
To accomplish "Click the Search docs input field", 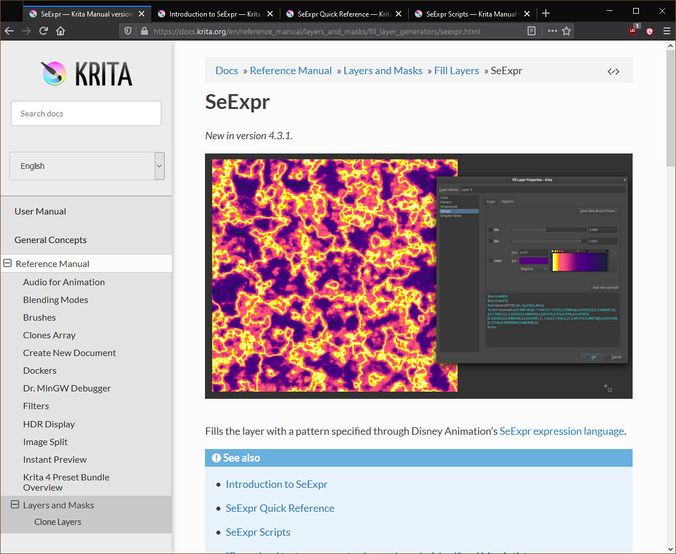I will (x=86, y=113).
